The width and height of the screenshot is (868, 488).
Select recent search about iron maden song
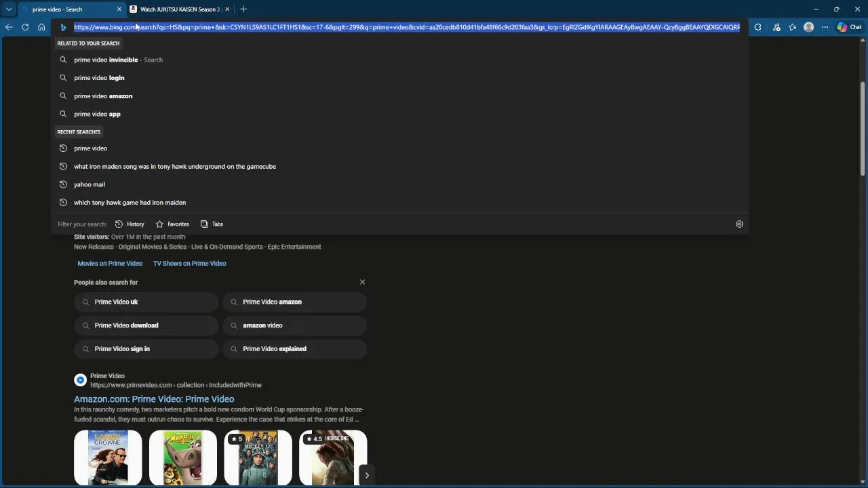click(400, 166)
